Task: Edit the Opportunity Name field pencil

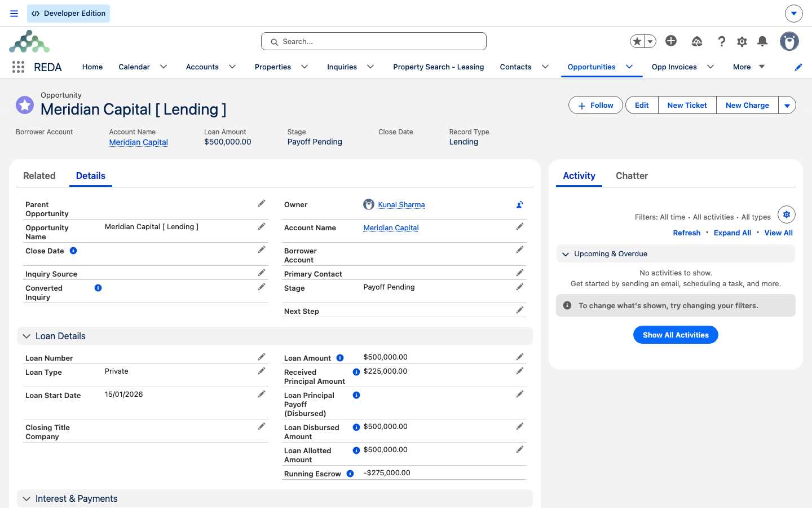Action: click(262, 227)
